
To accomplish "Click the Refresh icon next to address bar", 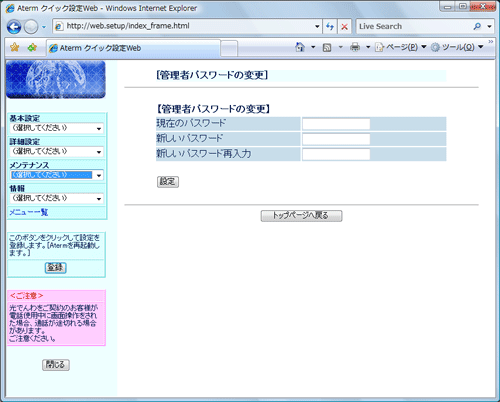I will point(330,26).
